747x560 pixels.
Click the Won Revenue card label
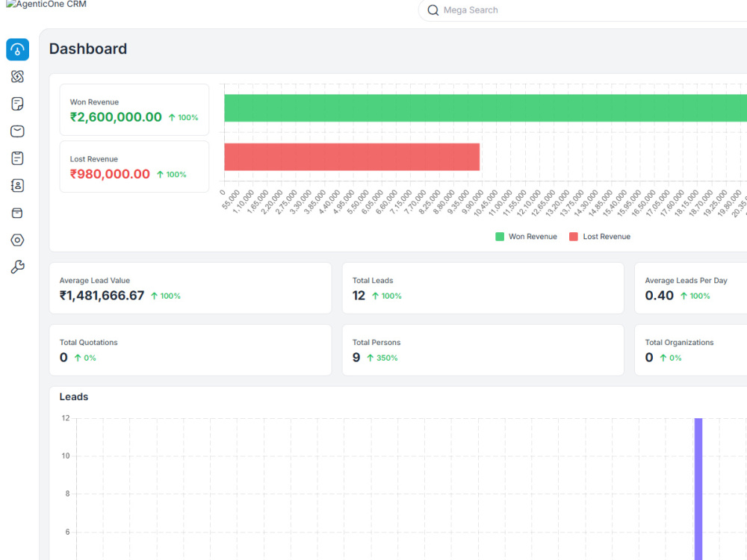pyautogui.click(x=94, y=102)
